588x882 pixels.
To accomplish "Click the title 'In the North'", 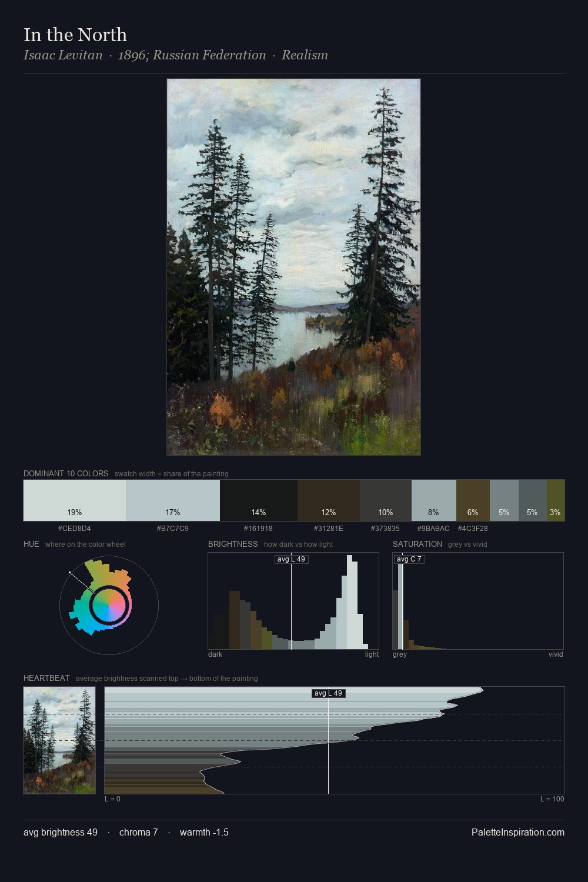I will click(x=75, y=35).
